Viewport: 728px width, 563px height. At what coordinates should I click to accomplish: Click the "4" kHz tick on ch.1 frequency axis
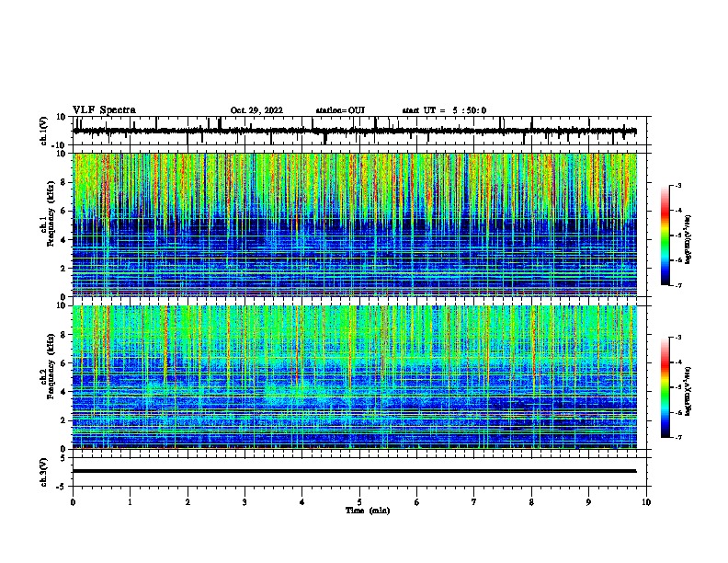click(63, 240)
